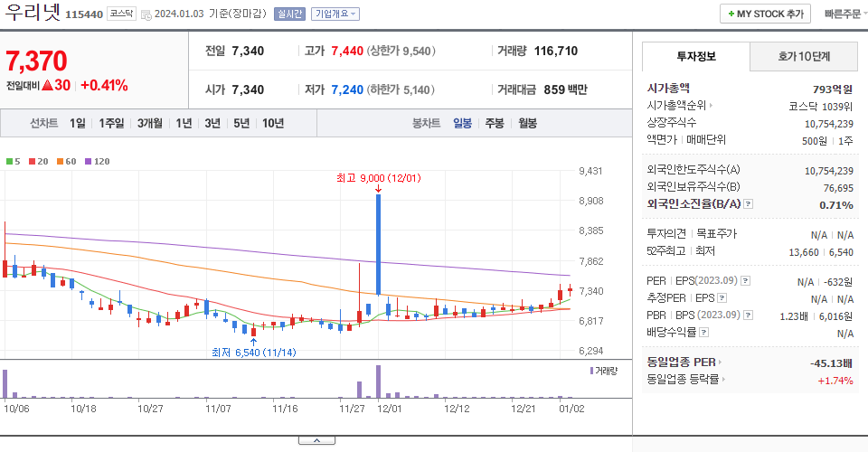Collapse the chart panel with up chevron
This screenshot has width=868, height=452.
point(316,440)
